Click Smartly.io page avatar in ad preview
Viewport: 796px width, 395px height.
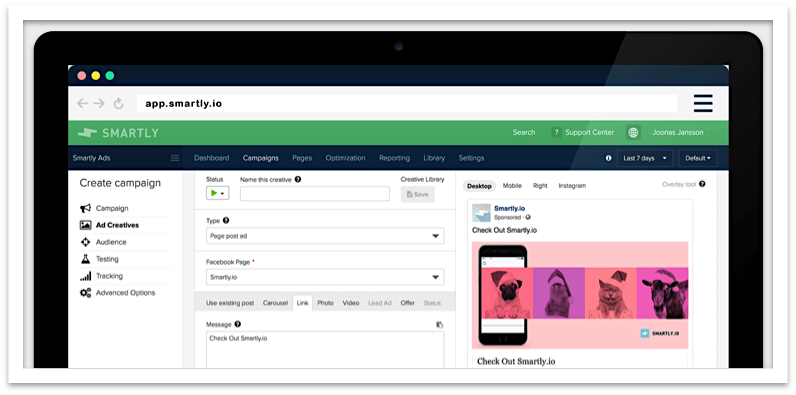click(481, 213)
